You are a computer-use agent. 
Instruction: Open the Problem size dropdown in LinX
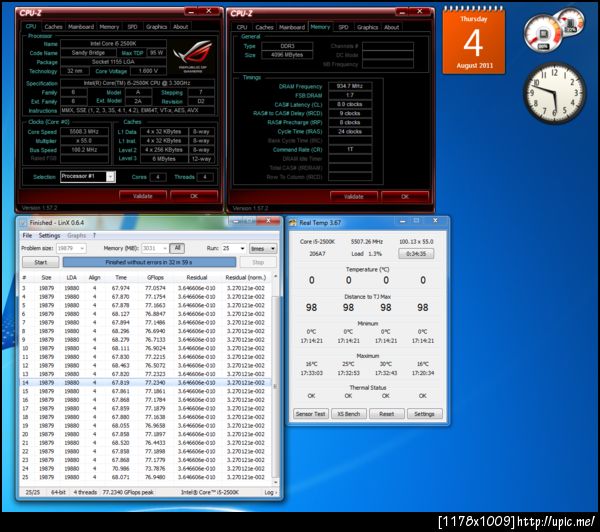point(82,249)
